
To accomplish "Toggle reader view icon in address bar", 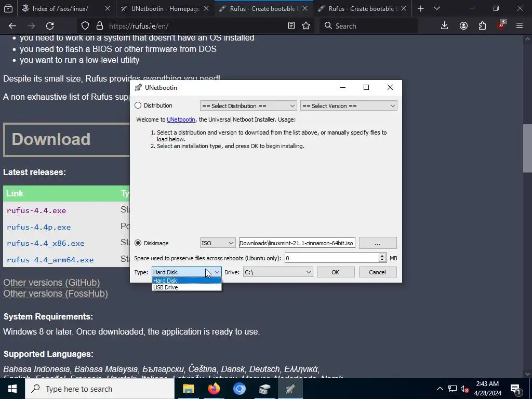I will pyautogui.click(x=291, y=26).
